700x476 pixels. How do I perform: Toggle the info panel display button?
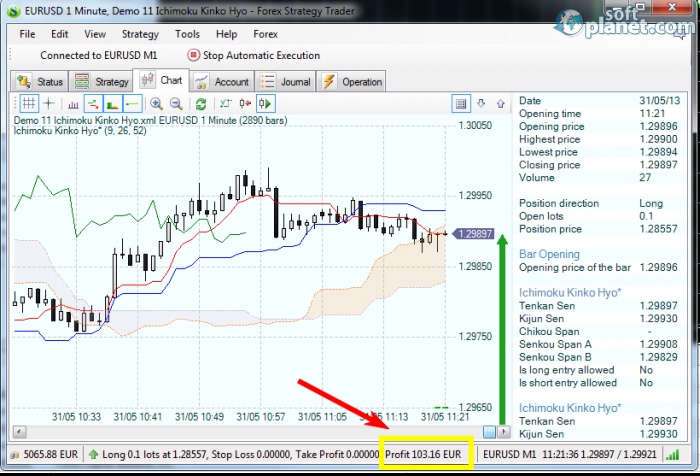point(461,104)
